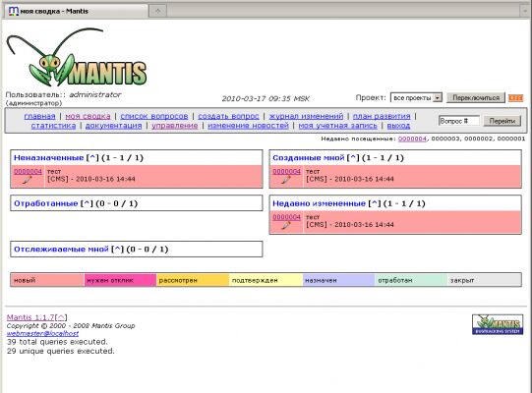This screenshot has height=393, width=532.
Task: Open issue 0000004 link in Неназначенные
Action: pos(28,172)
